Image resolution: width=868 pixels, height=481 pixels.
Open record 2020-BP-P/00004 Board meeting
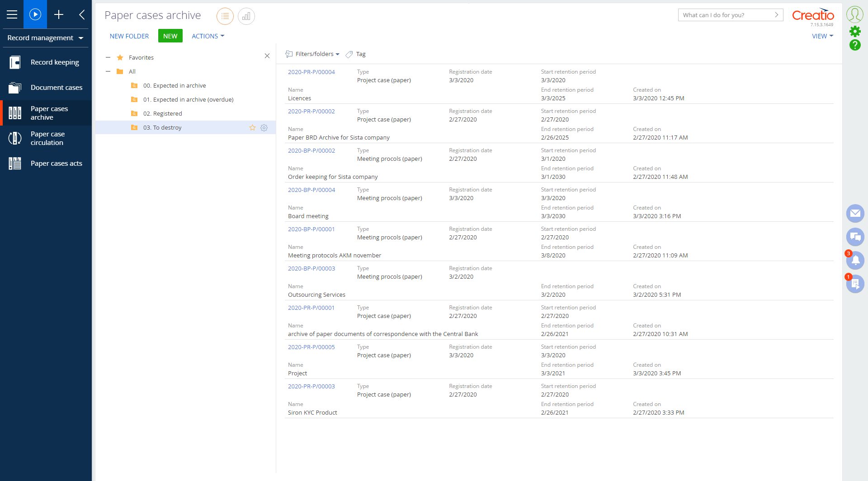coord(311,190)
